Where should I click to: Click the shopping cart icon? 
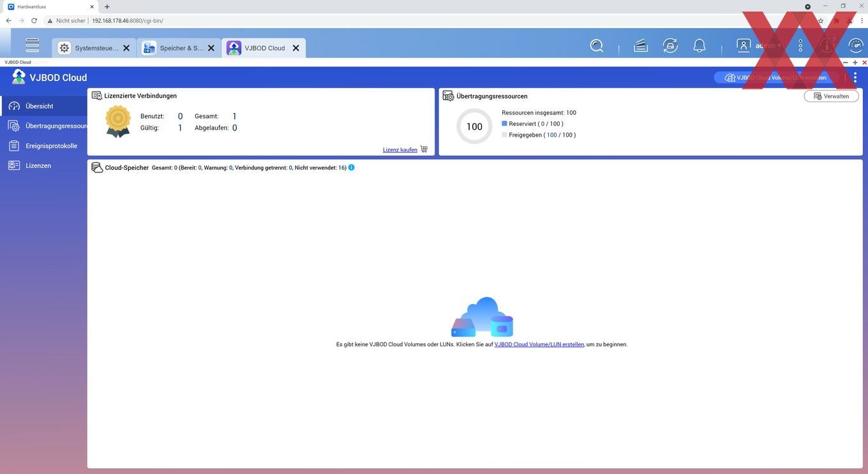(424, 149)
